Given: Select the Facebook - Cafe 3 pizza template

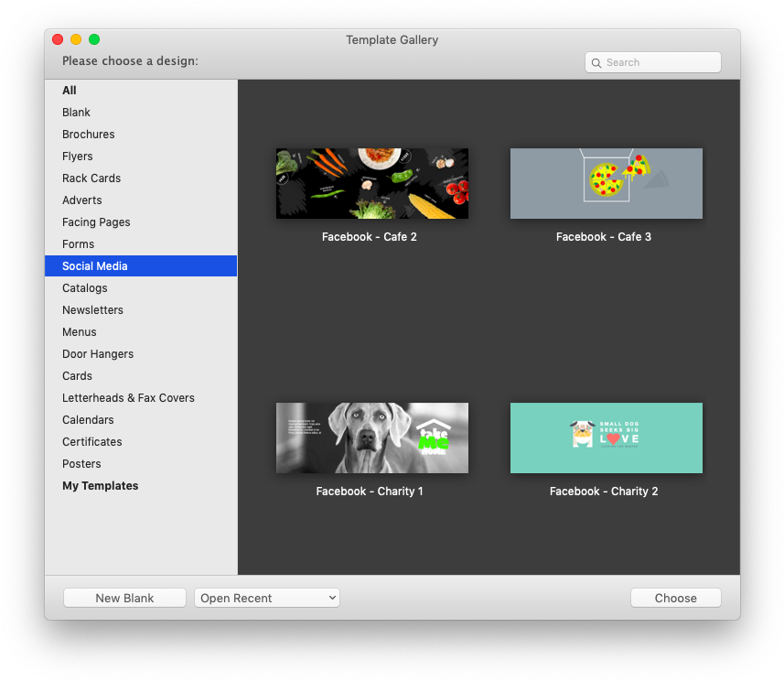Looking at the screenshot, I should click(x=606, y=184).
